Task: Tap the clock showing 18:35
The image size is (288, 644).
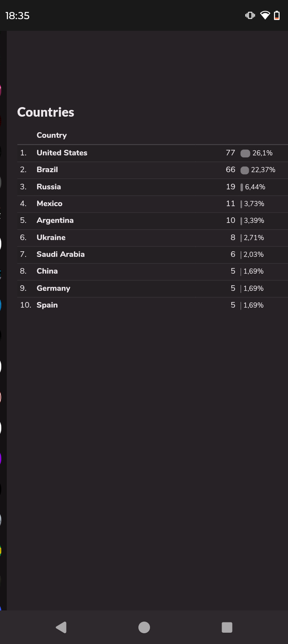Action: (17, 16)
